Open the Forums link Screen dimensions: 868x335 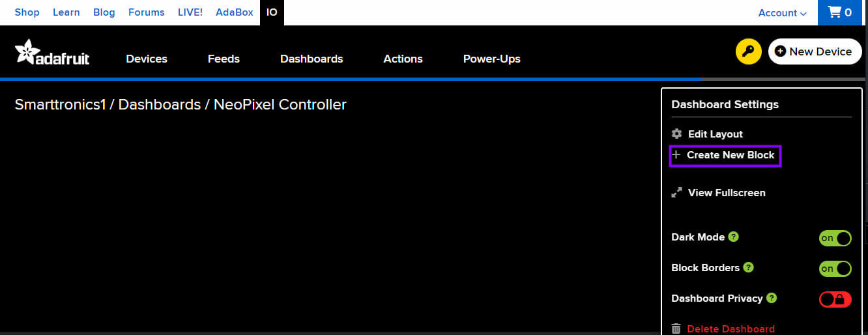tap(146, 12)
